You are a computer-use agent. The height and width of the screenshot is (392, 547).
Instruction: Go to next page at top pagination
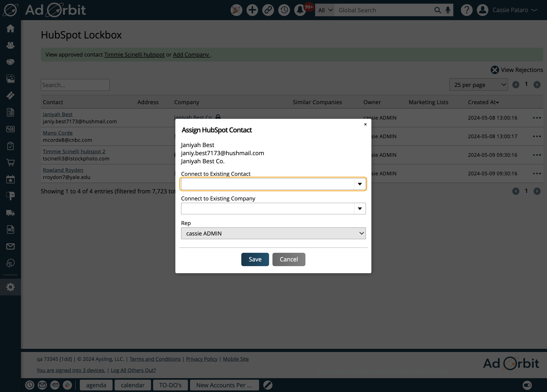pyautogui.click(x=537, y=85)
